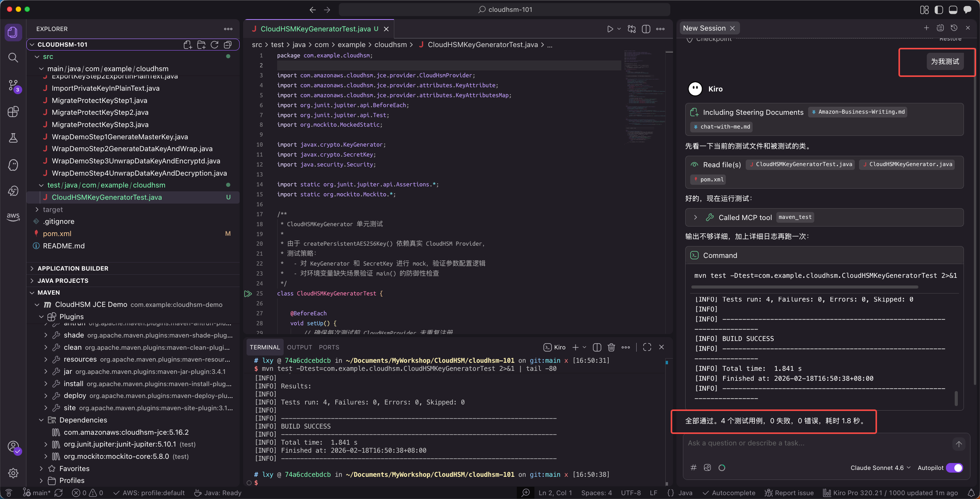The height and width of the screenshot is (499, 980).
Task: Click the Run Java play icon in editor toolbar
Action: pos(610,29)
